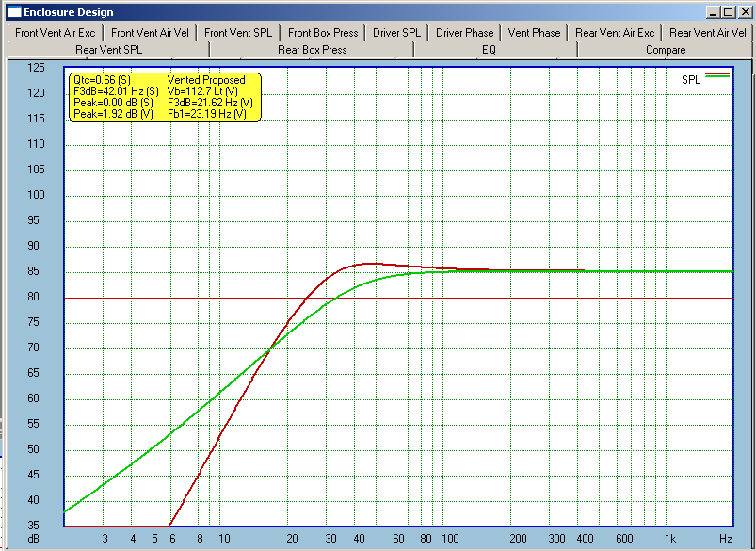This screenshot has width=756, height=551.
Task: Switch to the Driver SPL tab
Action: (396, 33)
